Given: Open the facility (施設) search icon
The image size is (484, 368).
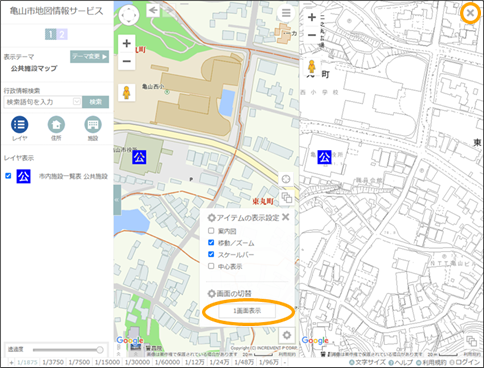Looking at the screenshot, I should 93,125.
